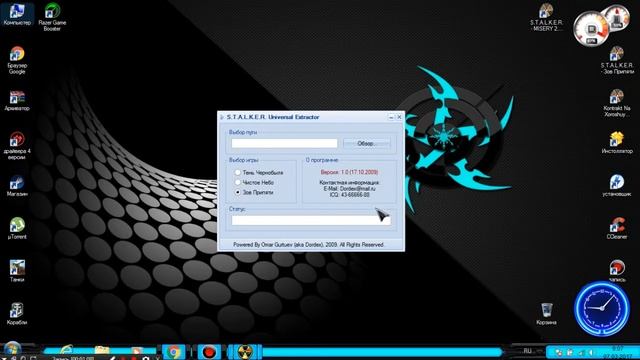
Task: Open the Компьютер desktop icon
Action: pyautogui.click(x=17, y=14)
